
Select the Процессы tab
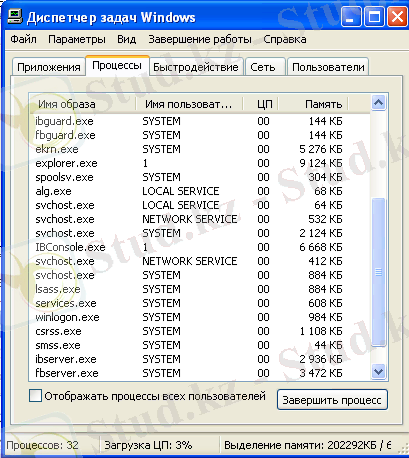pyautogui.click(x=117, y=65)
